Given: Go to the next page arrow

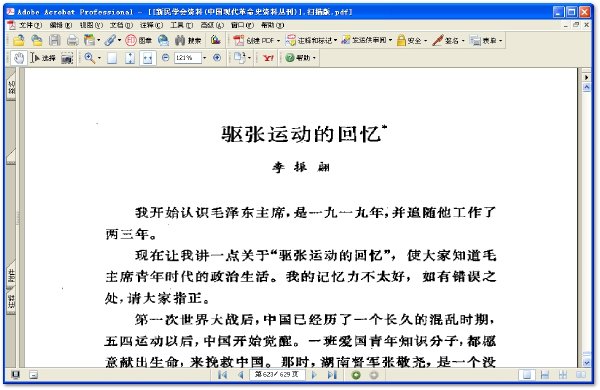Looking at the screenshot, I should (314, 375).
